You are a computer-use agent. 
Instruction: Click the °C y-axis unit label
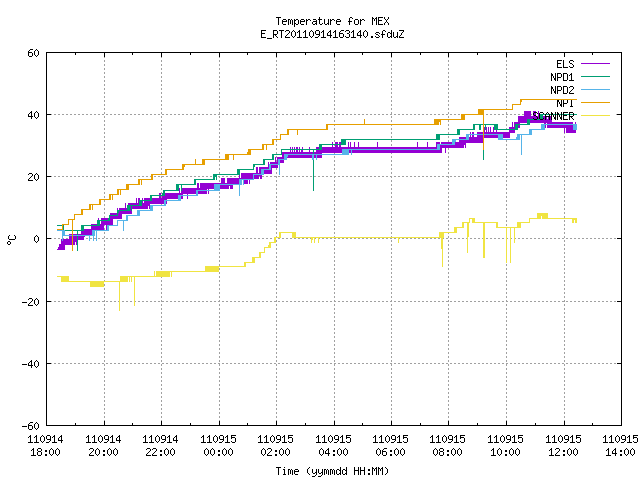click(x=11, y=240)
